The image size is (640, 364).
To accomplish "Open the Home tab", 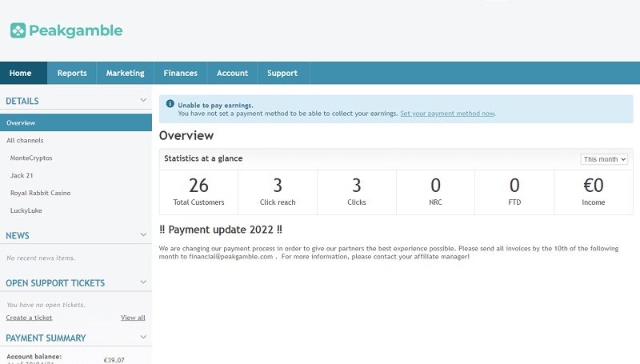I will point(23,73).
